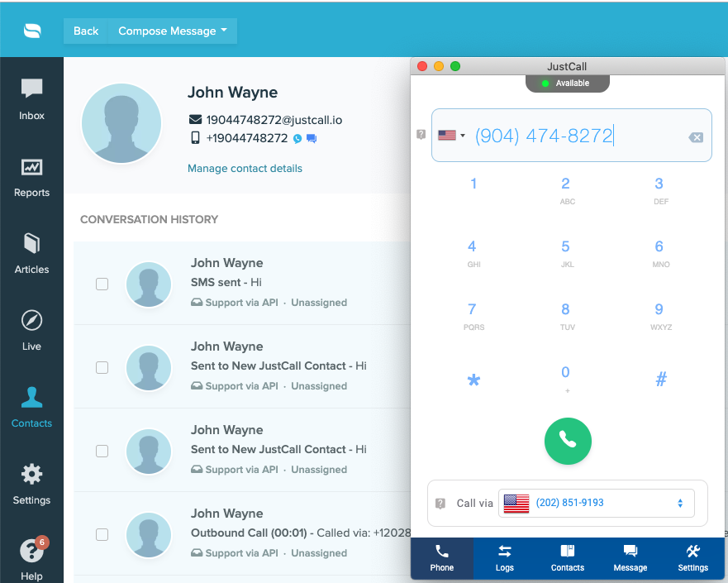
Task: Click the Available status indicator
Action: point(568,84)
